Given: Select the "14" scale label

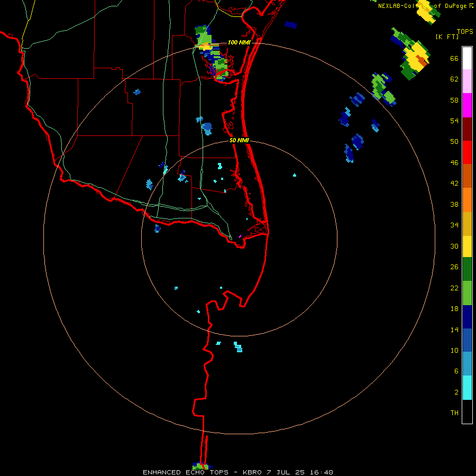Looking at the screenshot, I should (454, 329).
